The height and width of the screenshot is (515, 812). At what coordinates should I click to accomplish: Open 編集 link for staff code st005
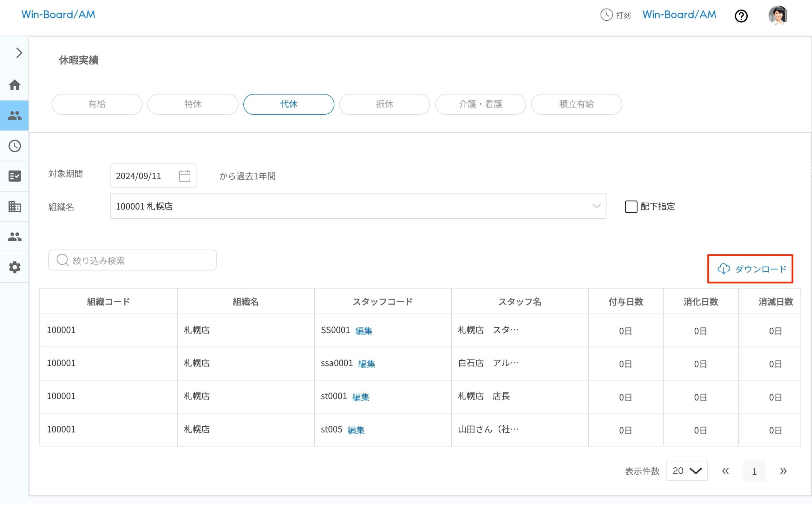click(x=356, y=430)
